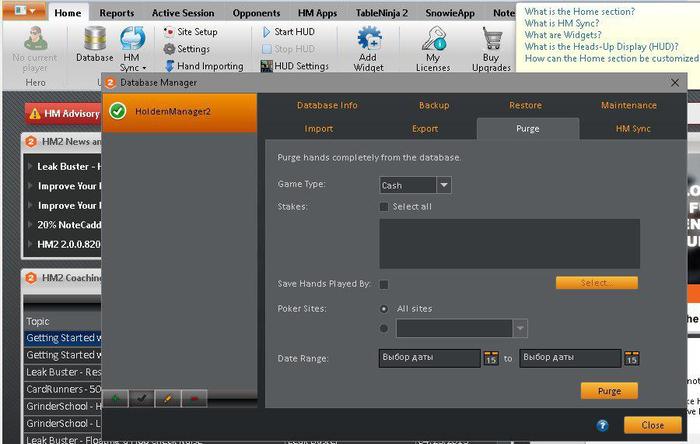The width and height of the screenshot is (700, 444).
Task: Open 'What are Widgets?' help link
Action: pyautogui.click(x=563, y=35)
